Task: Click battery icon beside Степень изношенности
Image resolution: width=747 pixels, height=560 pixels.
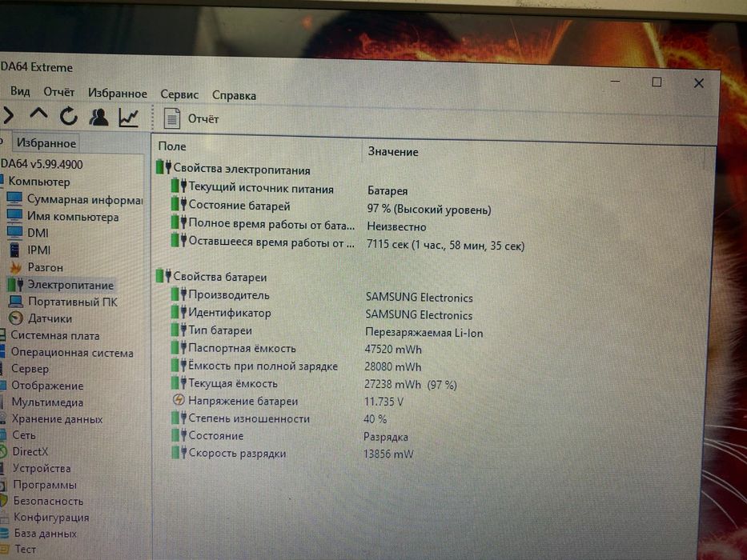Action: (x=179, y=418)
